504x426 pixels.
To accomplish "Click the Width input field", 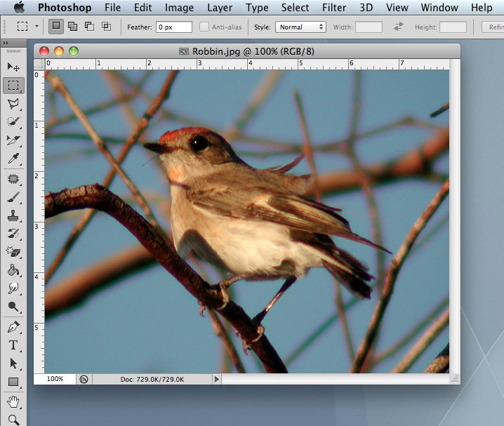I will [369, 27].
